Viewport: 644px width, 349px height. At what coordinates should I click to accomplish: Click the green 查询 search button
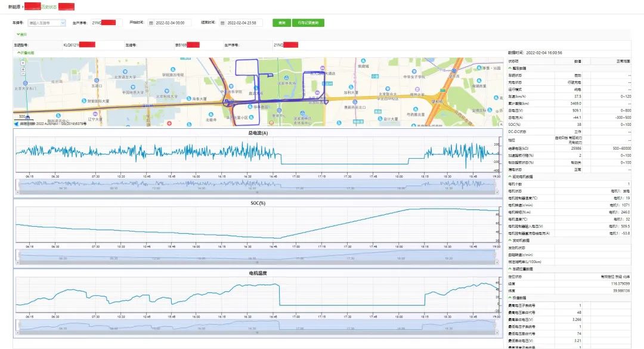[281, 23]
